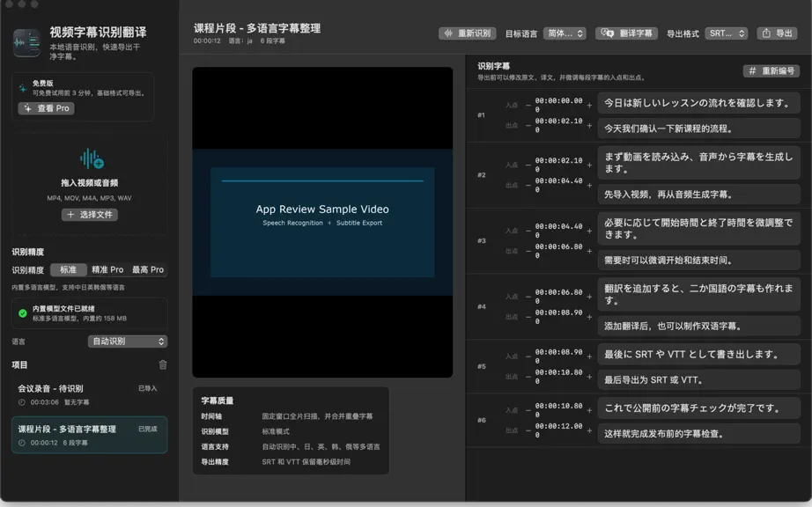Open the 自动识别 language dropdown

click(x=128, y=342)
